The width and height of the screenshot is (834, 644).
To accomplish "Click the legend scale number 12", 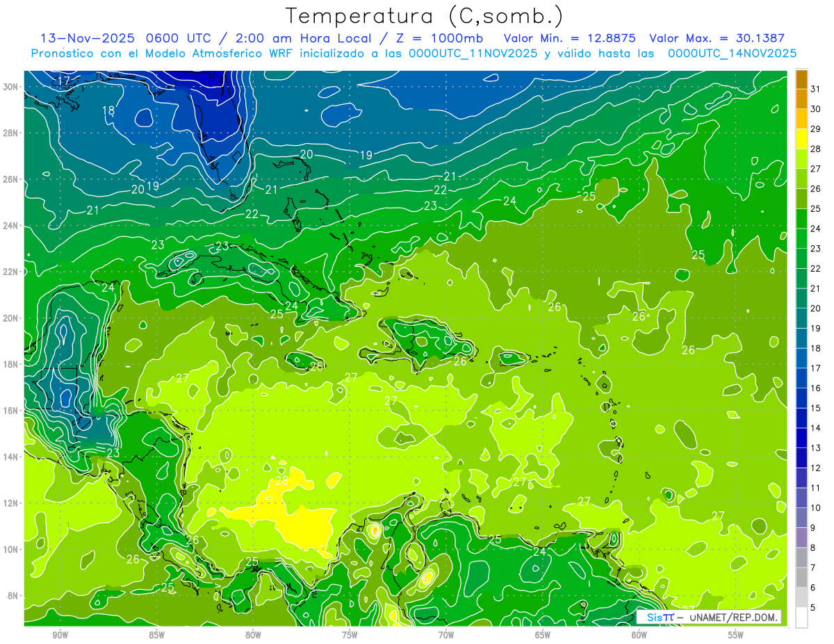I will pyautogui.click(x=816, y=468).
